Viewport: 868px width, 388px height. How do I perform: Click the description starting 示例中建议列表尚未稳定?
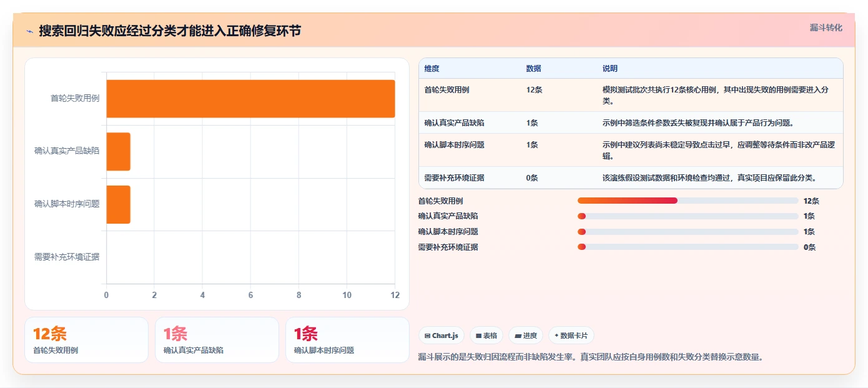click(x=719, y=151)
